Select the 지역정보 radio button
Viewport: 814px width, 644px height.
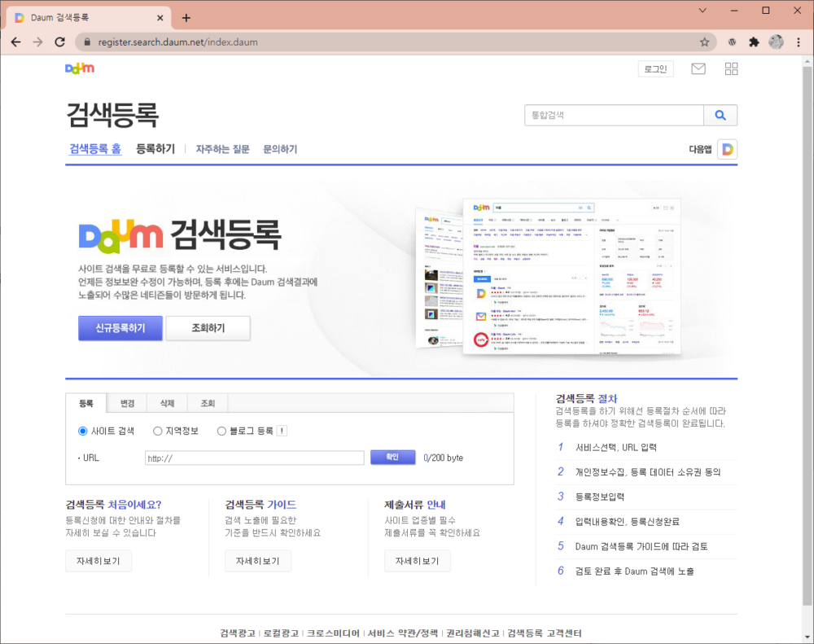(x=158, y=432)
